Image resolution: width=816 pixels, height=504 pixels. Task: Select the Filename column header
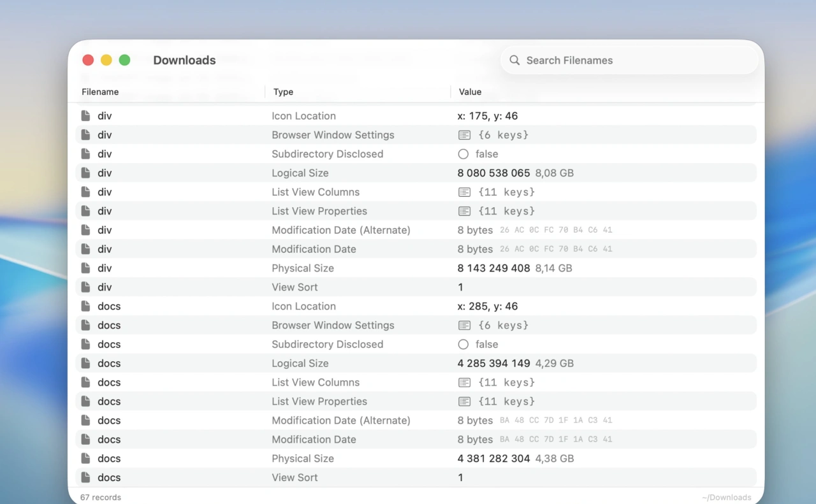[x=100, y=92]
